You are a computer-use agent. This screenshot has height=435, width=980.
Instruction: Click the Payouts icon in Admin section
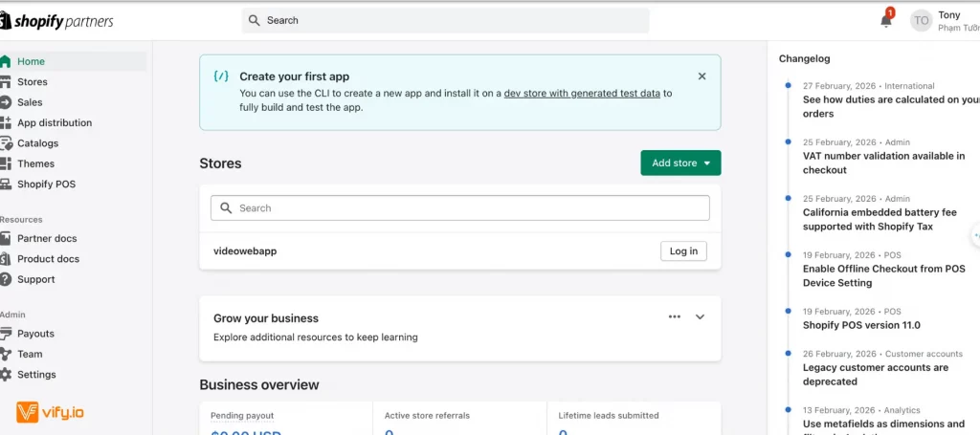click(5, 334)
